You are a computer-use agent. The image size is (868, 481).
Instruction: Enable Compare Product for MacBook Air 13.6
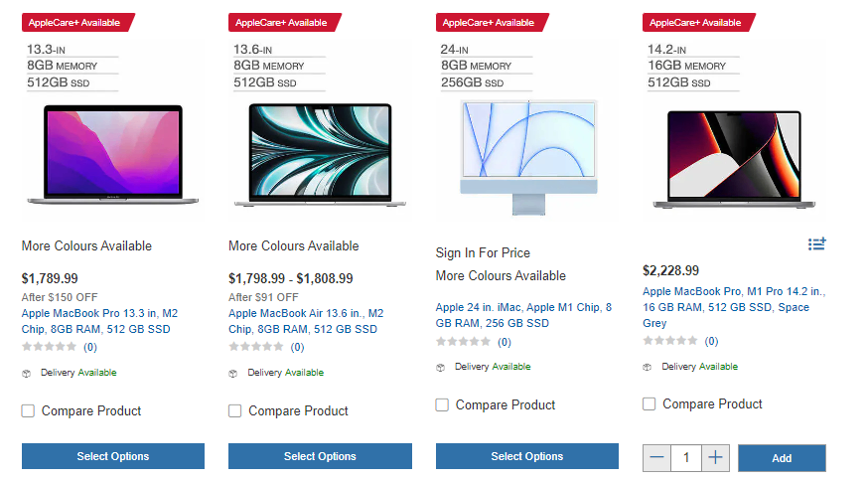click(235, 410)
